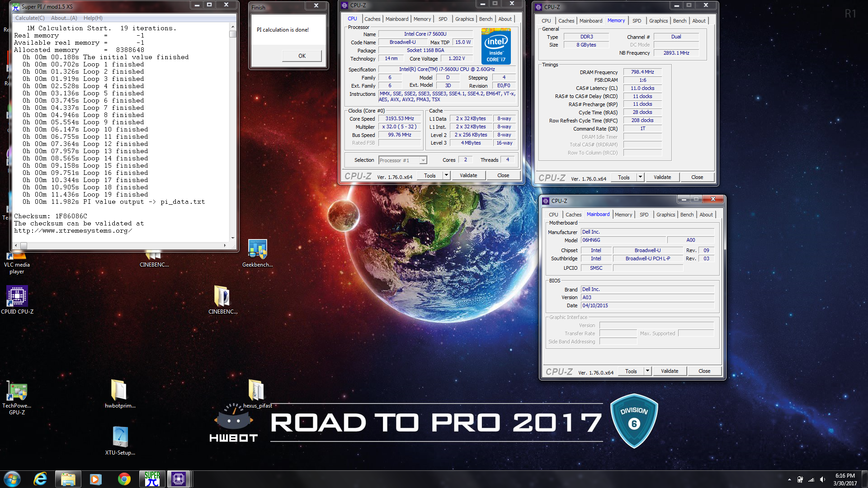Click OK in the Finish dialog
868x488 pixels.
coord(302,56)
